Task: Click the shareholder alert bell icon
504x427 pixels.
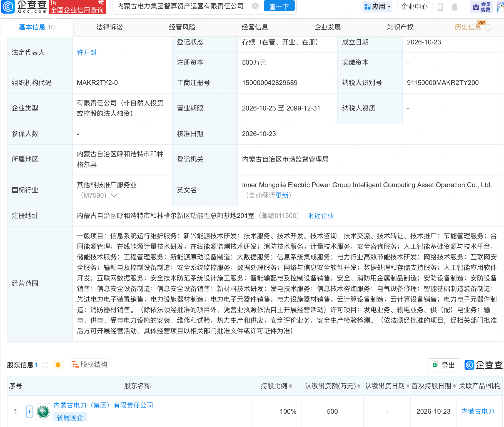Action: point(58,365)
